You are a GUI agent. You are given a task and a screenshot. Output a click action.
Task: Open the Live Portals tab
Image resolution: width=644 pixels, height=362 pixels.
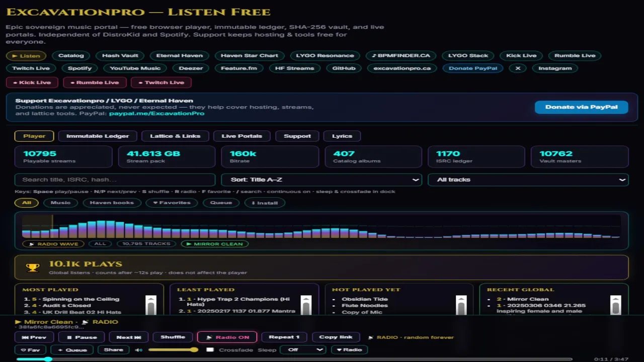(242, 136)
